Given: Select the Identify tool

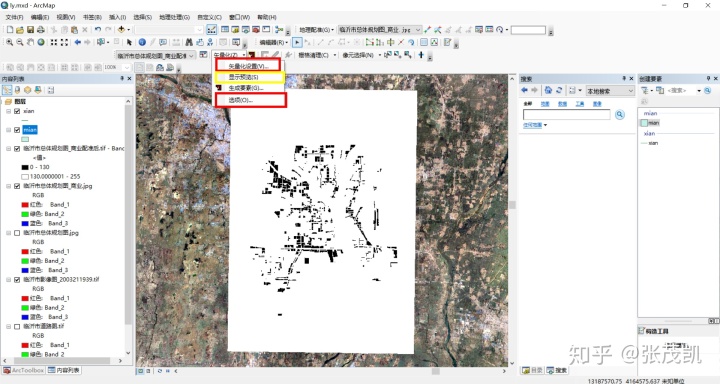Looking at the screenshot, I should [x=142, y=42].
